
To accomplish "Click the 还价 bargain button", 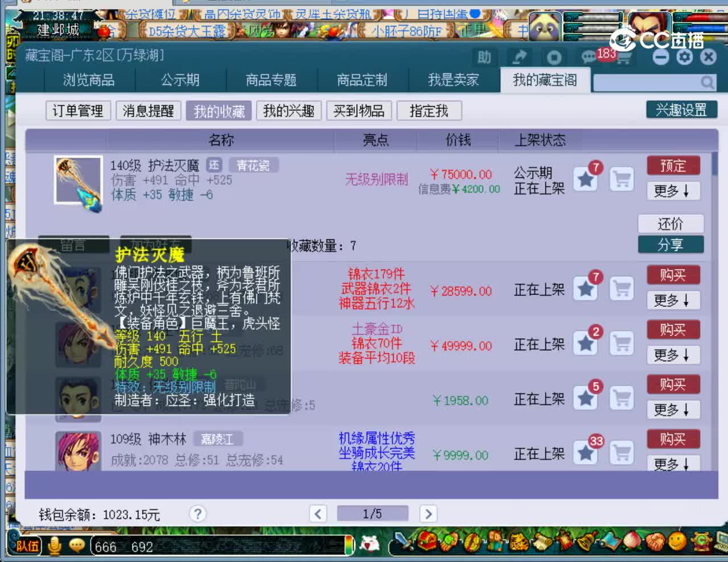I will pyautogui.click(x=671, y=224).
